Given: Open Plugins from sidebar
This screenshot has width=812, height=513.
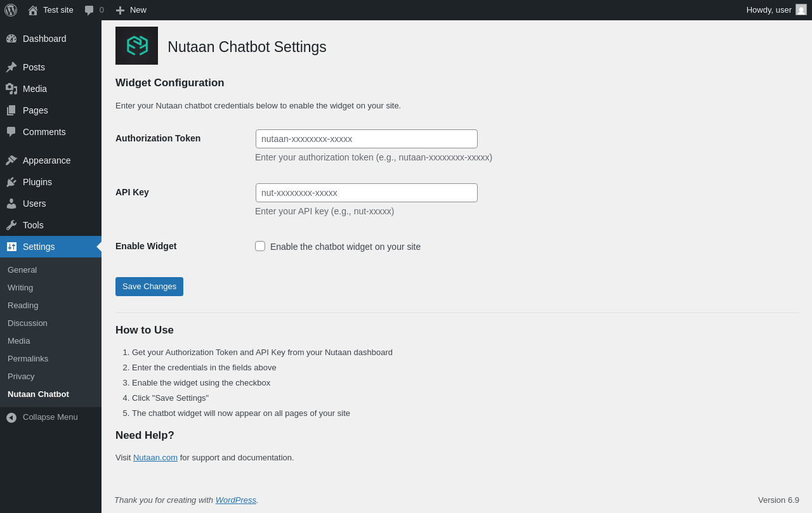Looking at the screenshot, I should 37,182.
